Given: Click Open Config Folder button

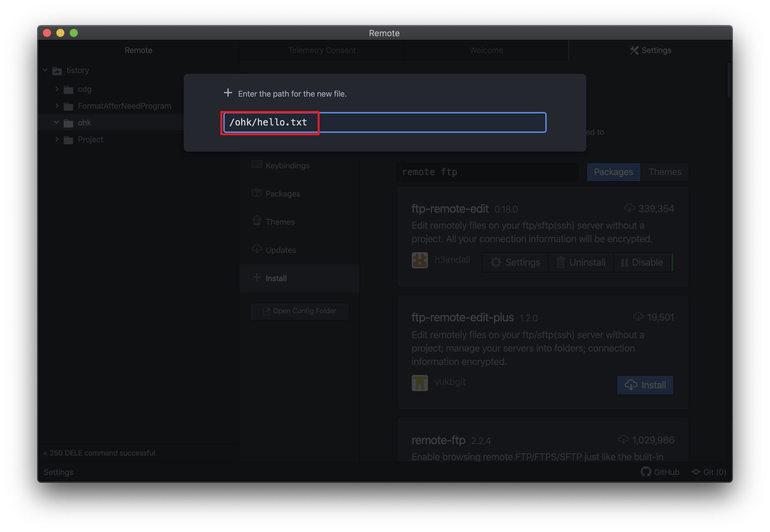Looking at the screenshot, I should pos(299,311).
